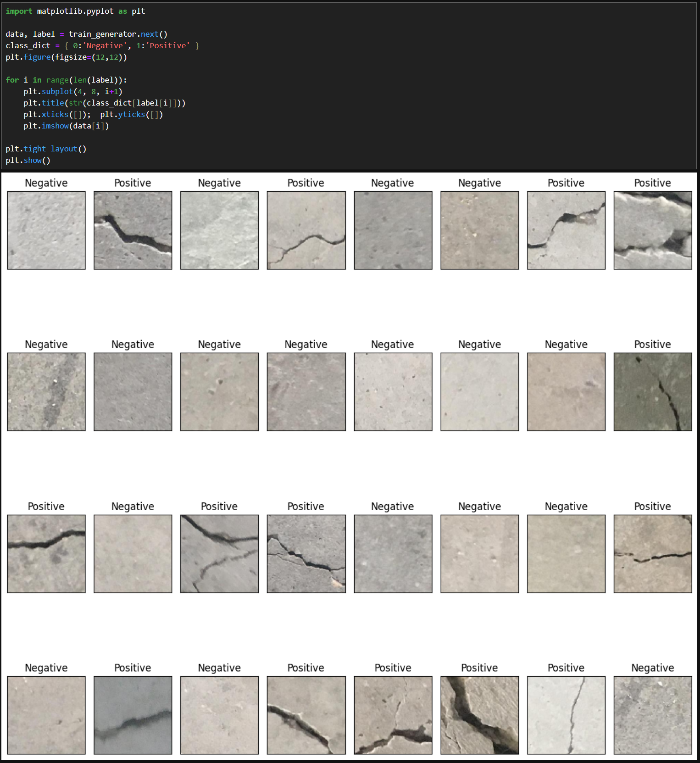Click the 'for i in range(len(label)):' line

click(66, 80)
